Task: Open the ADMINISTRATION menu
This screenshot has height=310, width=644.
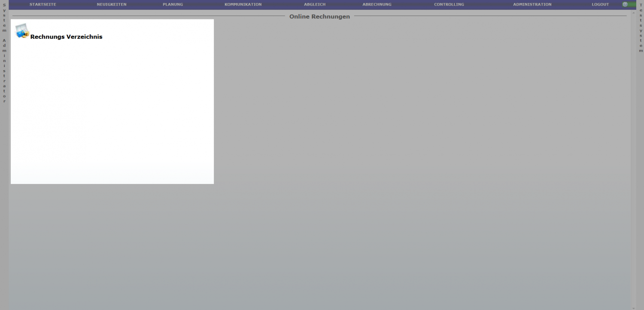Action: pyautogui.click(x=532, y=4)
